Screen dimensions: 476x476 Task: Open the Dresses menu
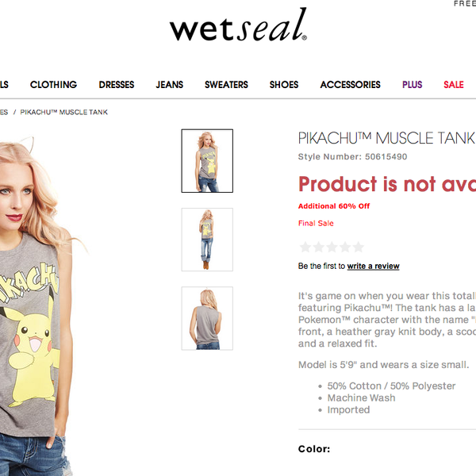point(117,84)
